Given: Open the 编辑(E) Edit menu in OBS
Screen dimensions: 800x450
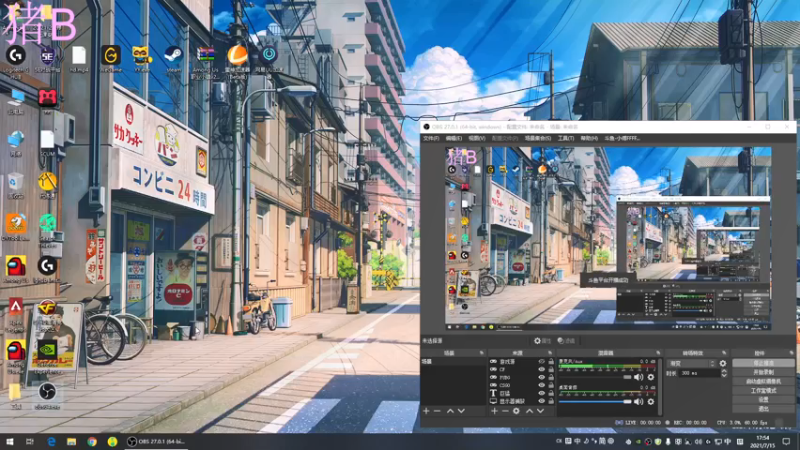Looking at the screenshot, I should 454,138.
